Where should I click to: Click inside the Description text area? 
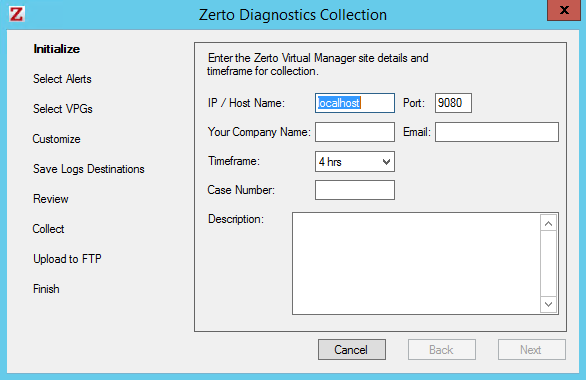(416, 263)
